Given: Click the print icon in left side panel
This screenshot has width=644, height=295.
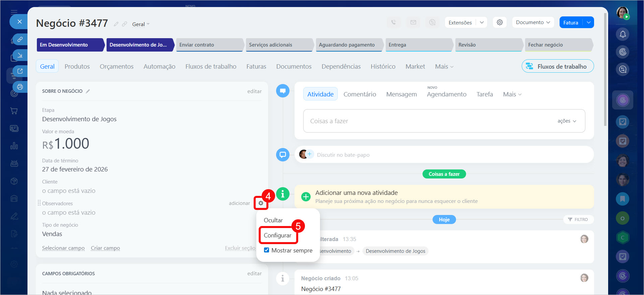Looking at the screenshot, I should 20,87.
